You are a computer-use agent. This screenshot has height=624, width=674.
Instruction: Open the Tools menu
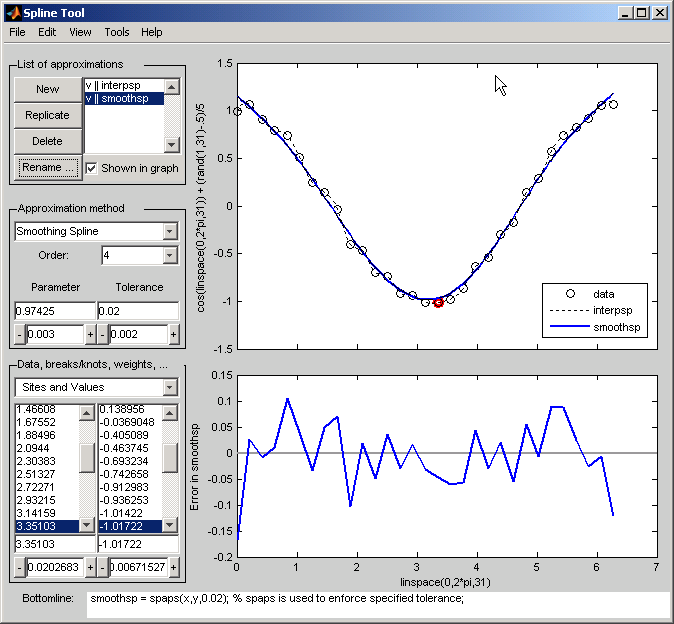(116, 32)
